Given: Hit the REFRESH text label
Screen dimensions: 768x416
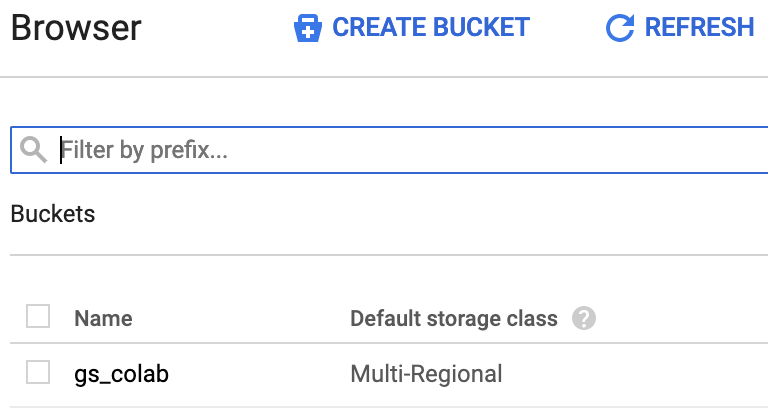Looking at the screenshot, I should tap(699, 28).
